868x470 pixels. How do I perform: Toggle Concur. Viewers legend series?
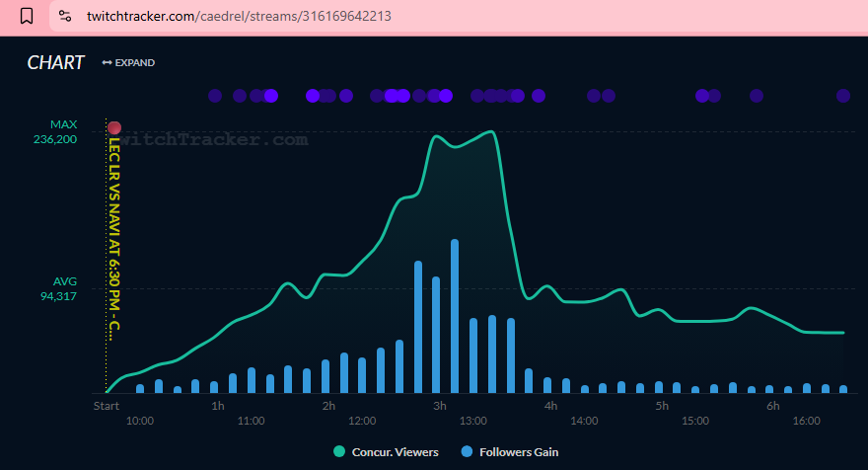click(386, 451)
